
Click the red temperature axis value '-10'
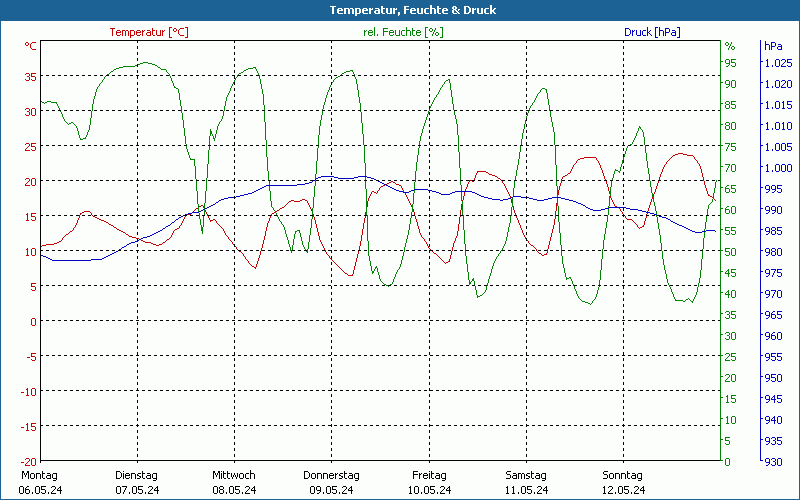point(29,392)
